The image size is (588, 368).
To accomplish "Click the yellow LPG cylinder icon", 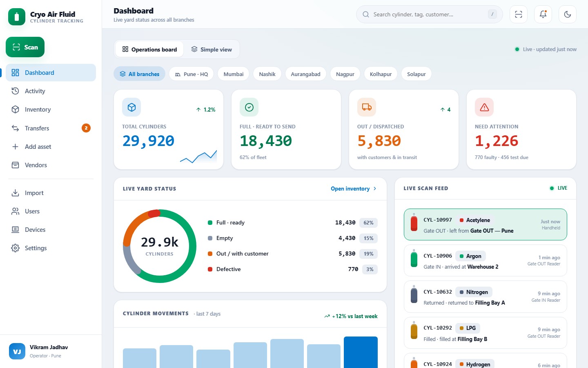I will pyautogui.click(x=414, y=330).
